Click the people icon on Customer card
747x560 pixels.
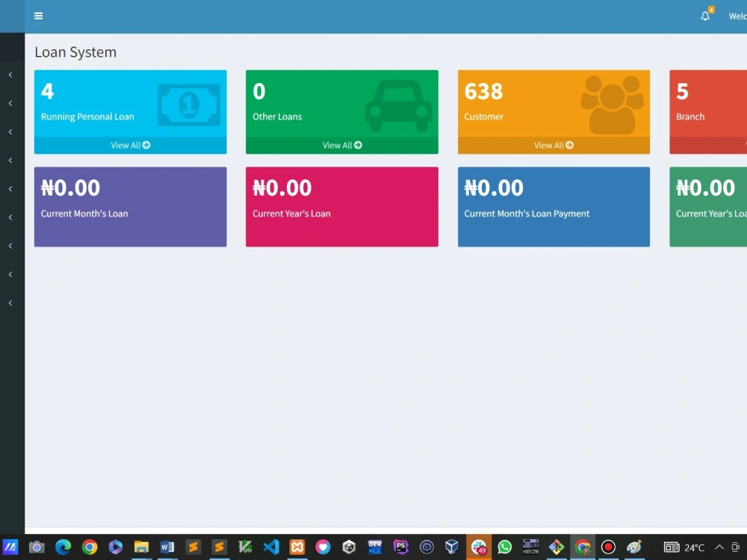point(613,105)
